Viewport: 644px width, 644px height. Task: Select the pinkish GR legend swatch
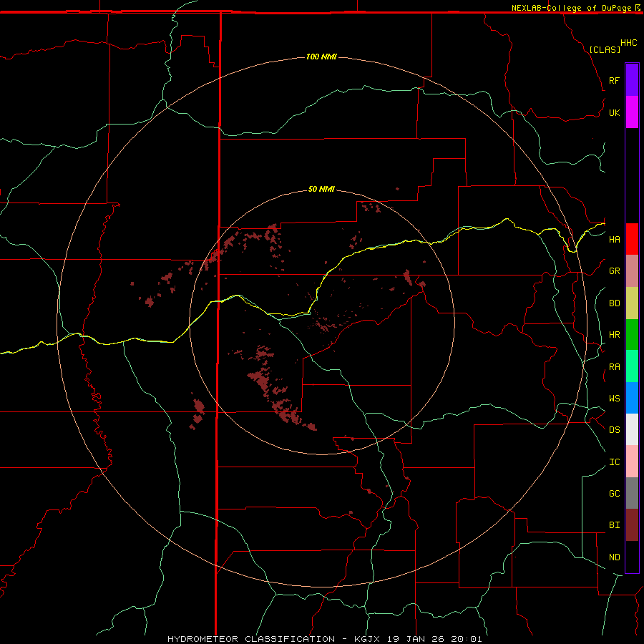click(x=632, y=271)
